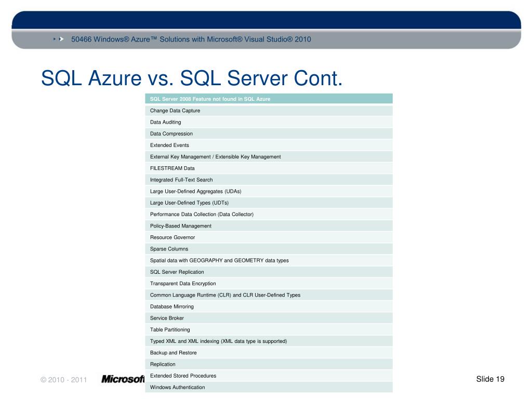
Task: Click the course title '50466 Windows Azure Solutions'
Action: [x=191, y=39]
